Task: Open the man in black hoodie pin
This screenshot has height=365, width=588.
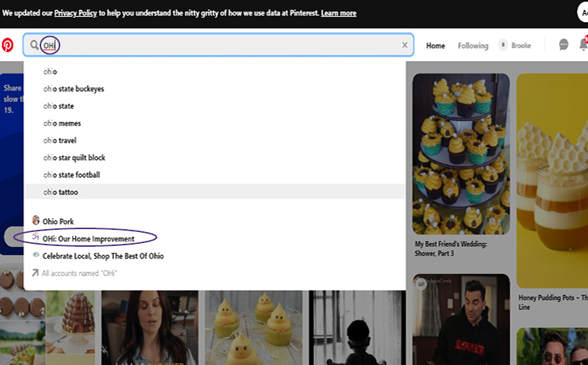Action: tap(462, 319)
